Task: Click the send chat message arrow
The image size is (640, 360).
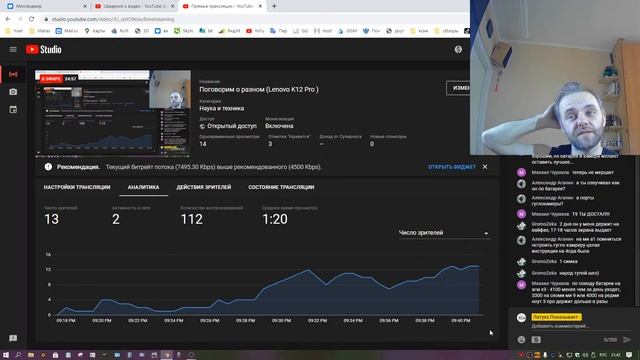Action: 627,339
